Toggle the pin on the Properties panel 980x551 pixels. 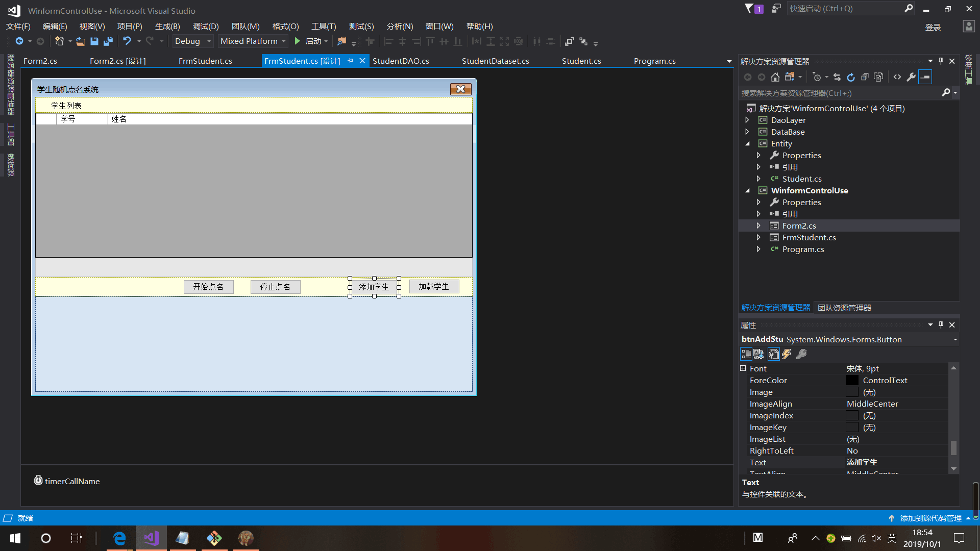coord(941,325)
